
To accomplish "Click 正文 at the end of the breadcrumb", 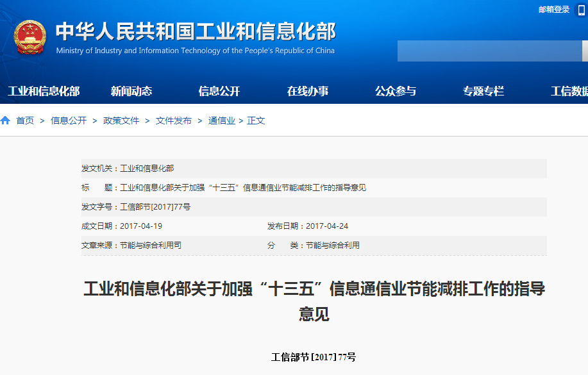I will (256, 121).
